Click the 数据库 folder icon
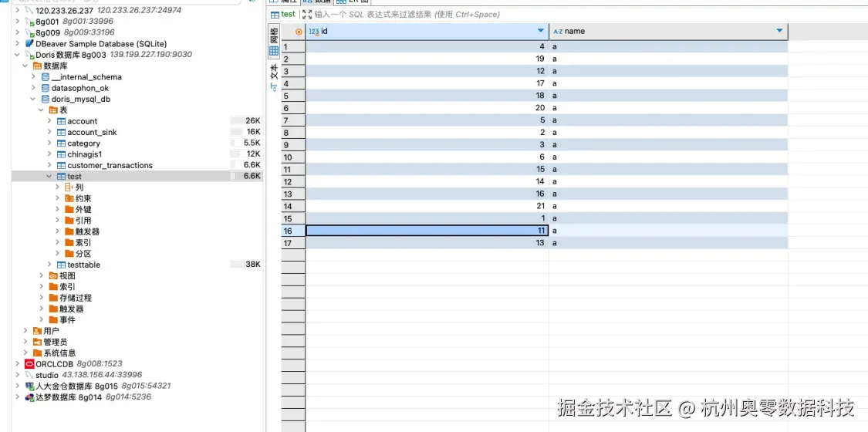Image resolution: width=868 pixels, height=432 pixels. click(38, 66)
